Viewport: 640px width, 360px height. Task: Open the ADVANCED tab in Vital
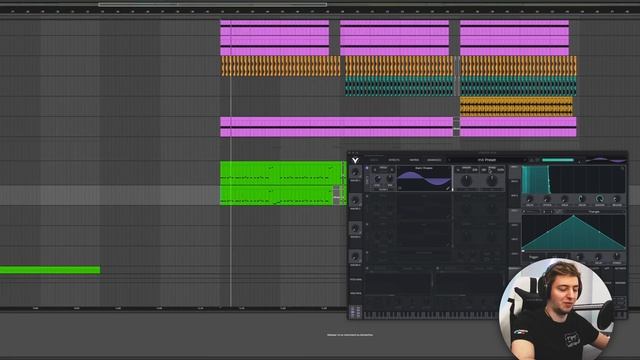(434, 160)
